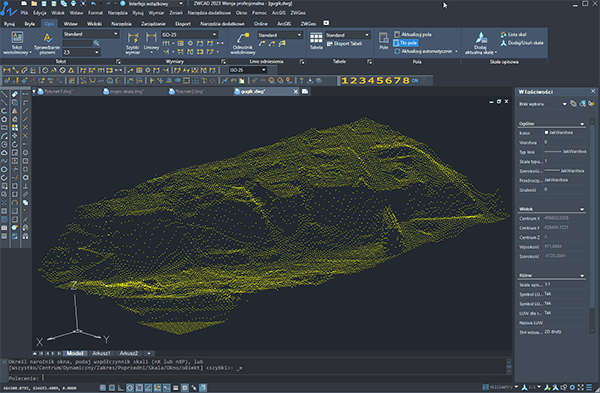Collapse the Różne section in properties panel
The height and width of the screenshot is (393, 600).
tap(582, 276)
